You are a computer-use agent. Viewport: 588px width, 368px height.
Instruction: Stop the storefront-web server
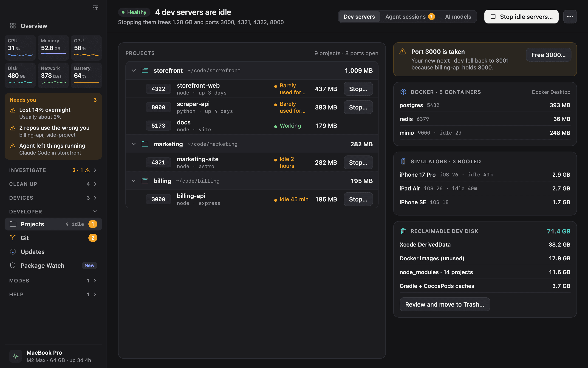click(358, 89)
